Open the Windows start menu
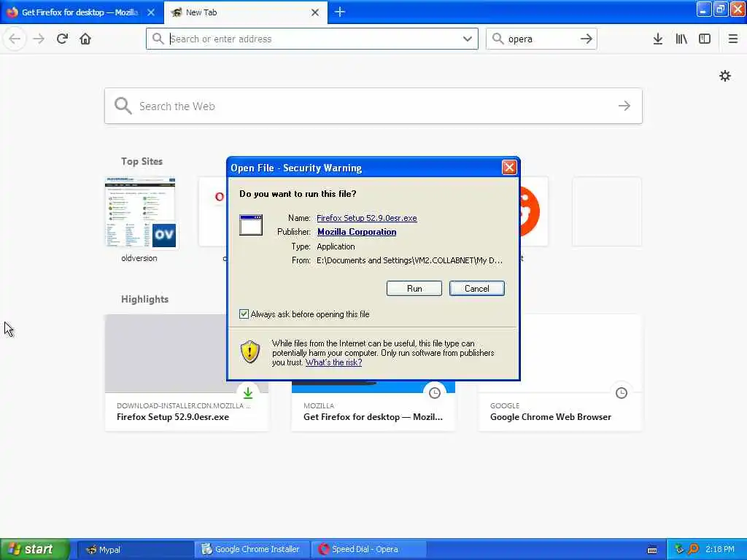Screen dimensions: 747x560 (34, 549)
